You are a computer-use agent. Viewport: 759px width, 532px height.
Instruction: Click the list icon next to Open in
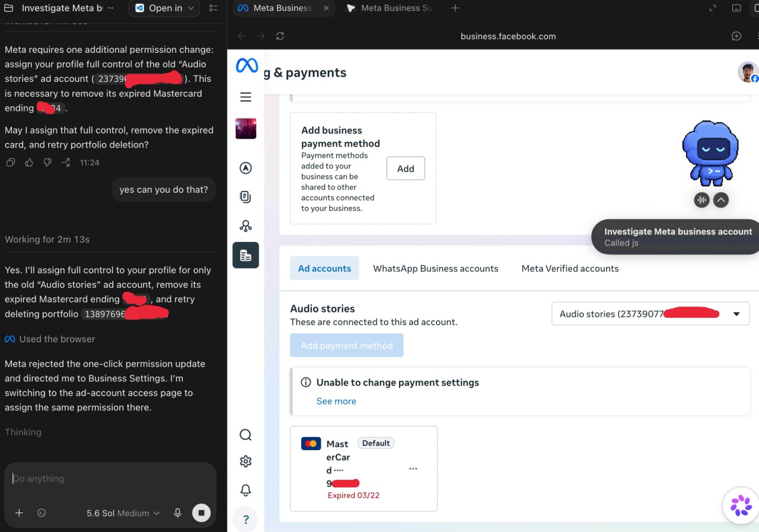pos(214,8)
